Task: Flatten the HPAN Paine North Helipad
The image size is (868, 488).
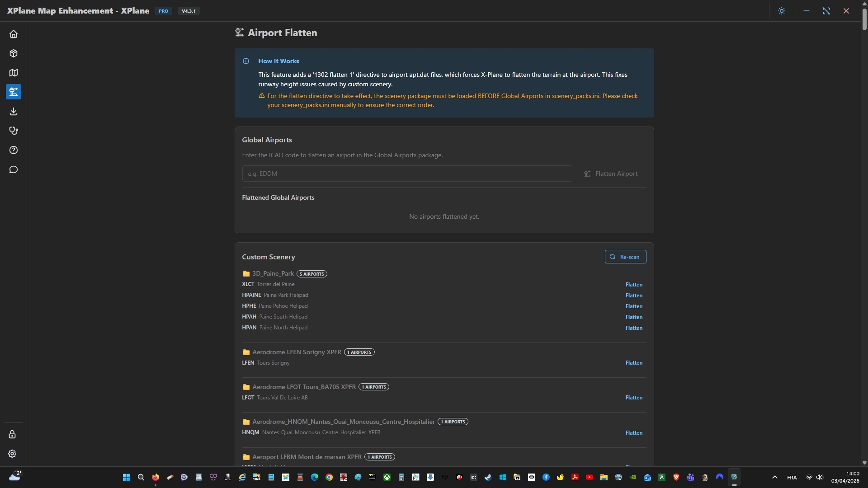Action: (634, 328)
